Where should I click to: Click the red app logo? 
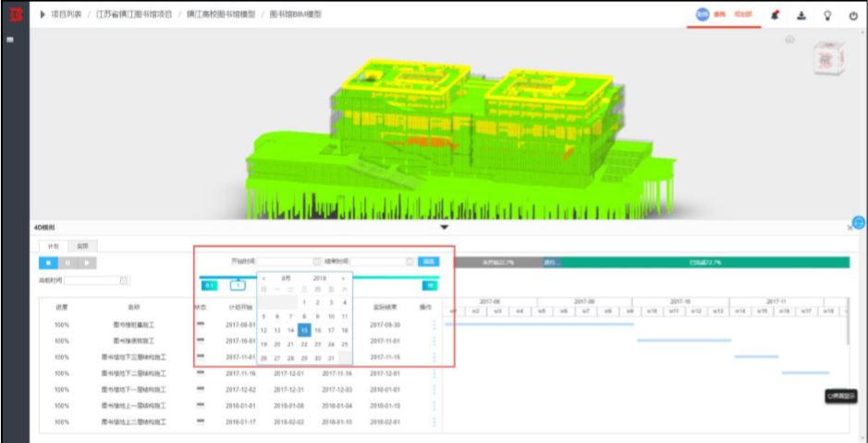16,15
